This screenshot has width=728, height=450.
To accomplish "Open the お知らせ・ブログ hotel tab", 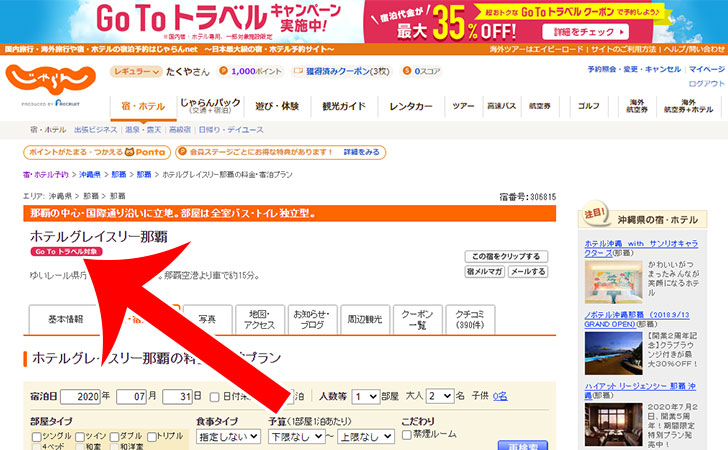I will [312, 320].
